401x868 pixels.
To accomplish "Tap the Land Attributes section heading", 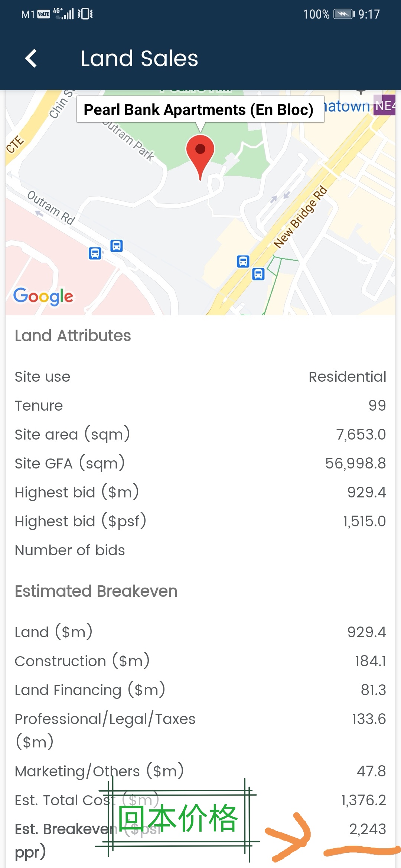I will point(73,336).
